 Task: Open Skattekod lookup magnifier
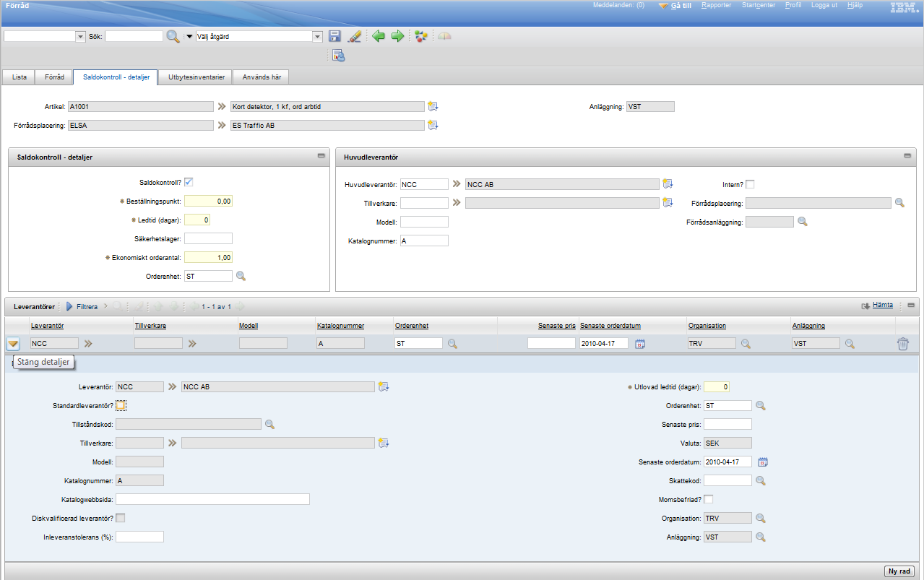click(761, 480)
